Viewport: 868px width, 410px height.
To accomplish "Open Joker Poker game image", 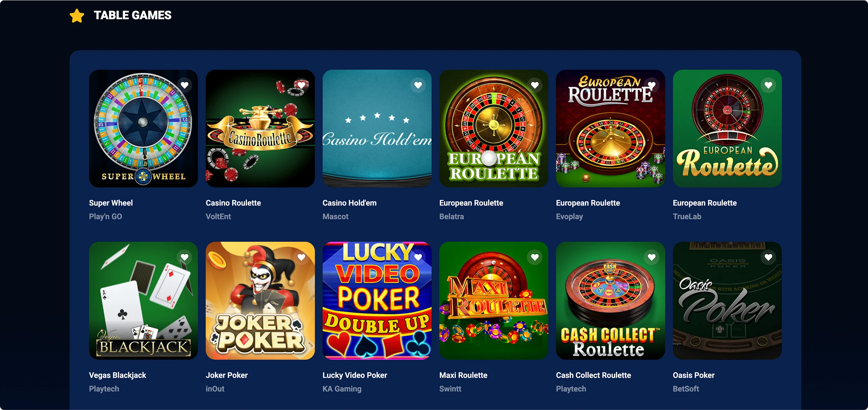I will click(x=260, y=301).
